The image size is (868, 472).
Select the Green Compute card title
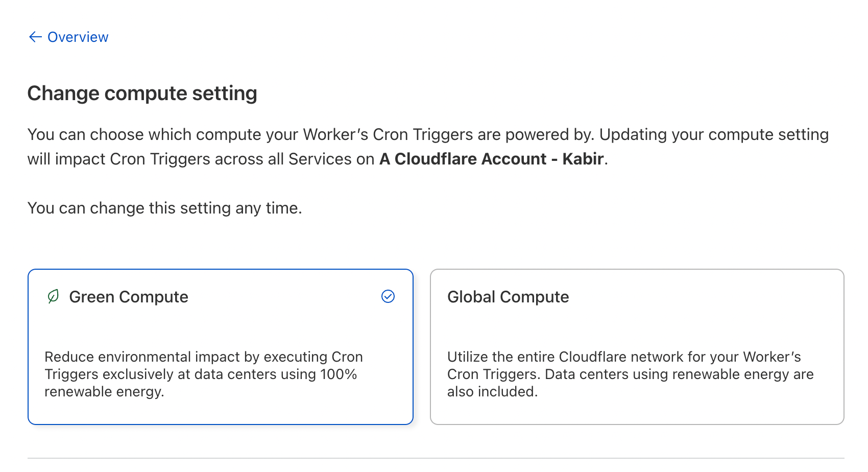tap(129, 297)
